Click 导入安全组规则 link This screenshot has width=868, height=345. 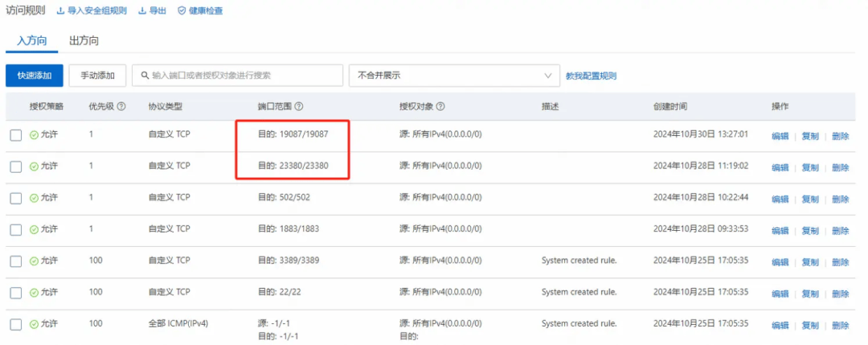(97, 11)
